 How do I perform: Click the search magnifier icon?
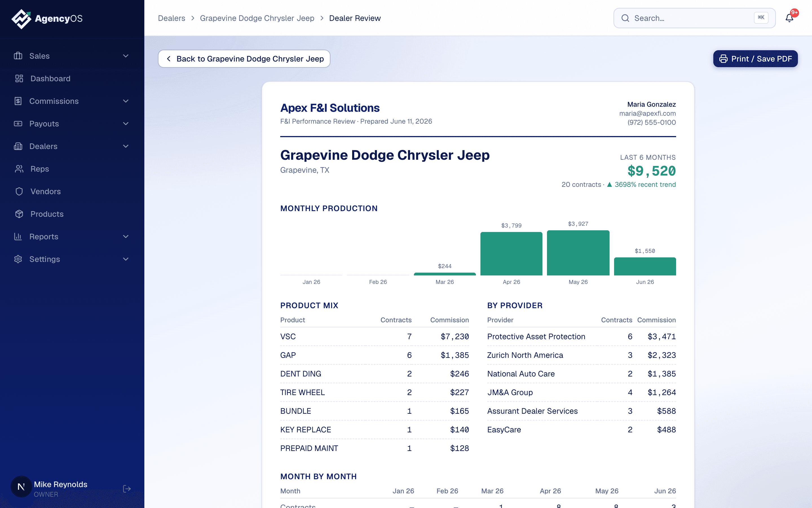coord(625,18)
